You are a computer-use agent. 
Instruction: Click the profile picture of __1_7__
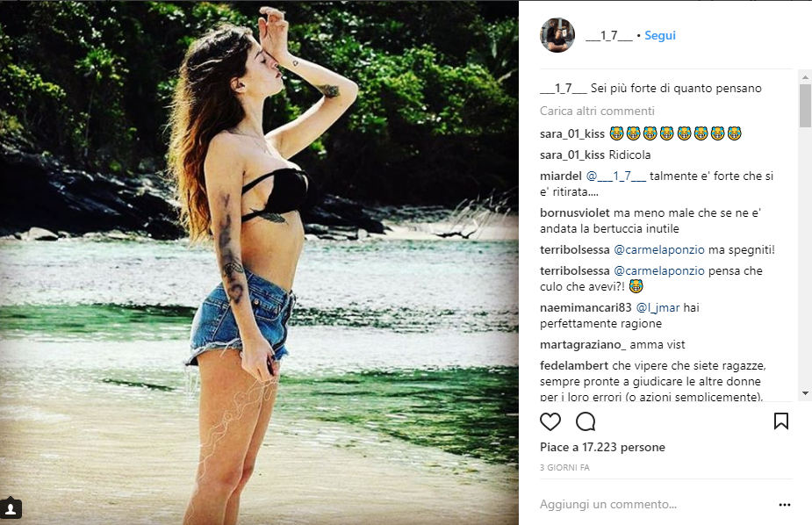point(557,35)
